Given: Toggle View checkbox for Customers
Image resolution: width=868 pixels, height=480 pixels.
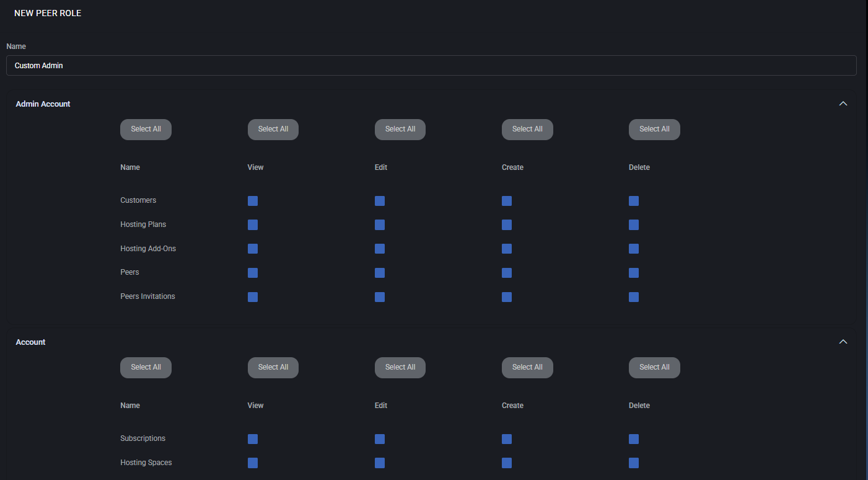Looking at the screenshot, I should tap(253, 201).
